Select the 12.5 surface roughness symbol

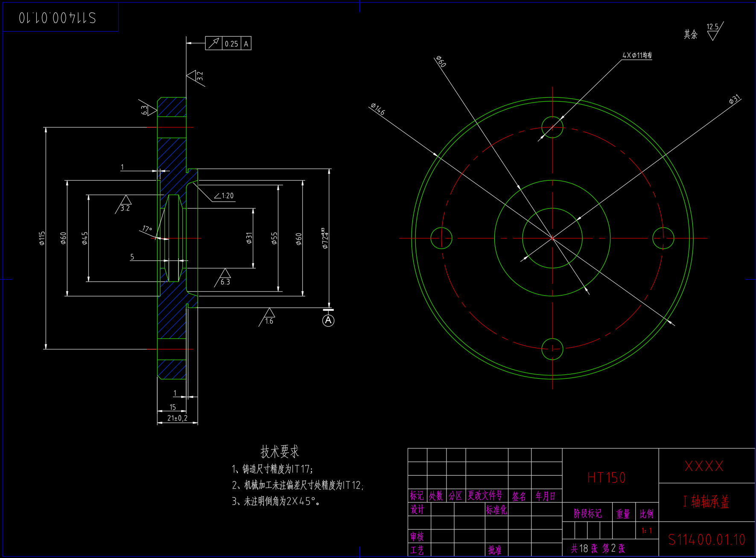(714, 32)
